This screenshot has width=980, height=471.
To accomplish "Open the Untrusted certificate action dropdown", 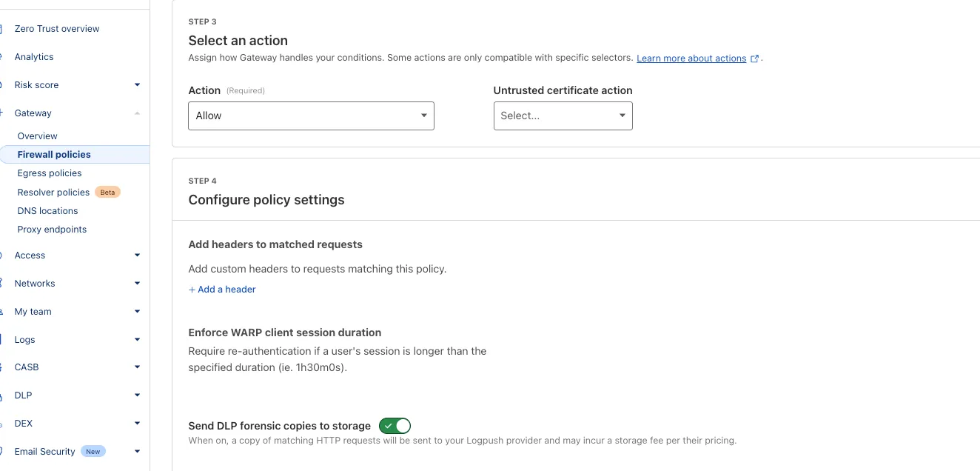I will (x=563, y=116).
